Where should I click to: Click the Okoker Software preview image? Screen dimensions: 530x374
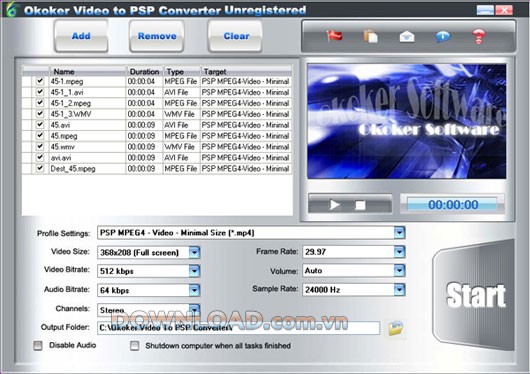coord(407,121)
